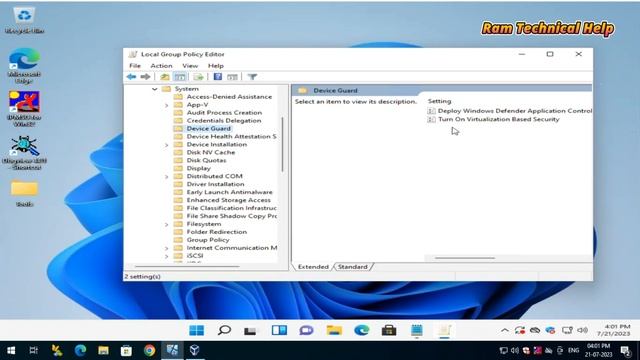Open Microsoft Store in inner taskbar

389,330
